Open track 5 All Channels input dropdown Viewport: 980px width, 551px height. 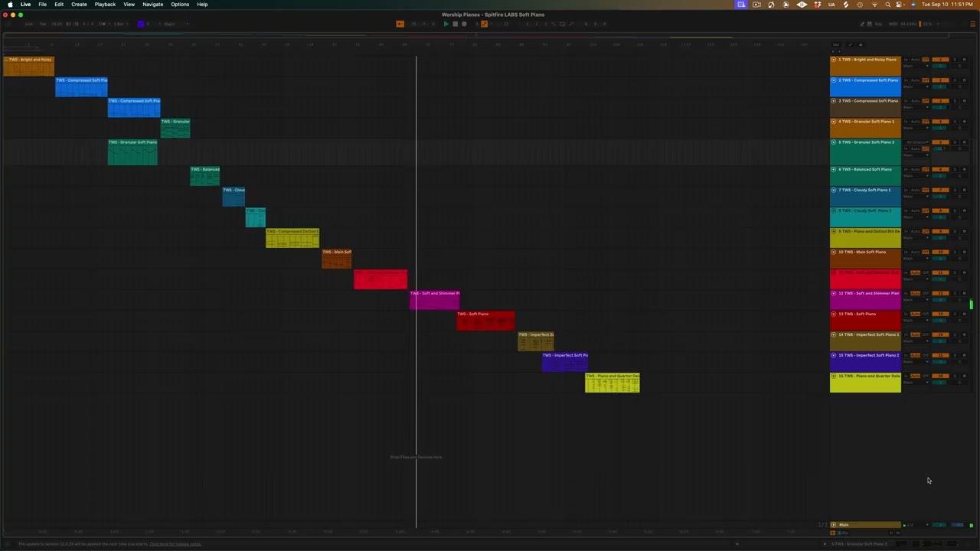coord(916,142)
